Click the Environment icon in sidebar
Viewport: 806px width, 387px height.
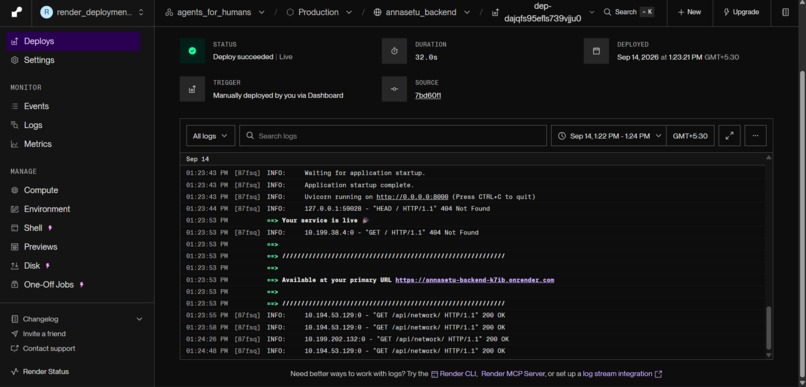(x=14, y=209)
